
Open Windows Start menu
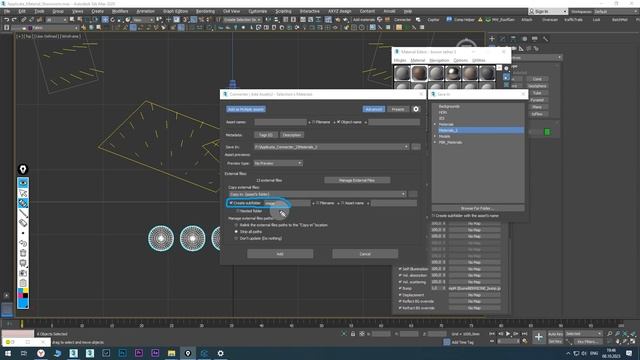pyautogui.click(x=8, y=353)
